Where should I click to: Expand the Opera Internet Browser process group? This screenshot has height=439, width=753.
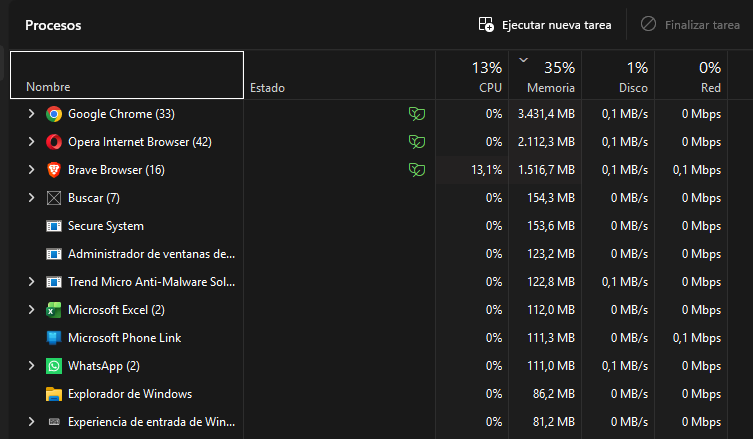[x=31, y=142]
